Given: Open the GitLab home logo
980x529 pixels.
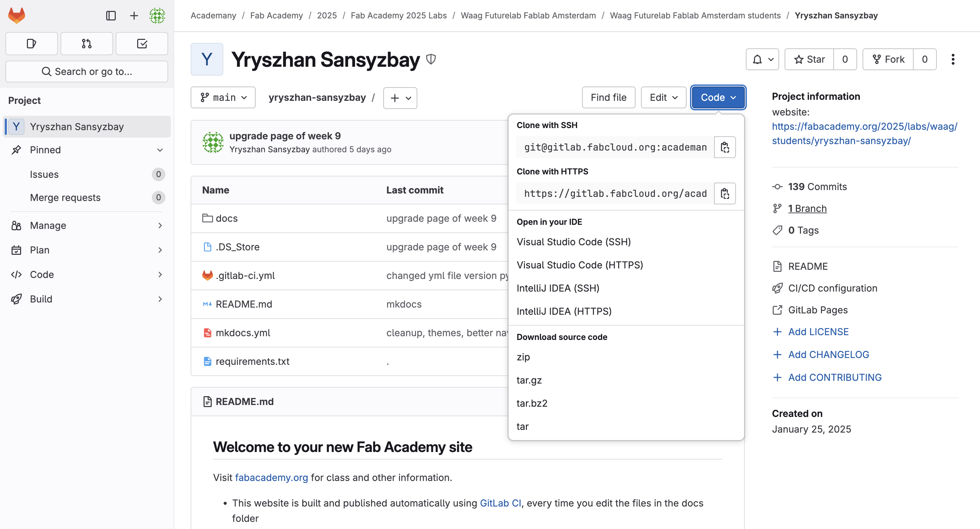Looking at the screenshot, I should coord(17,16).
